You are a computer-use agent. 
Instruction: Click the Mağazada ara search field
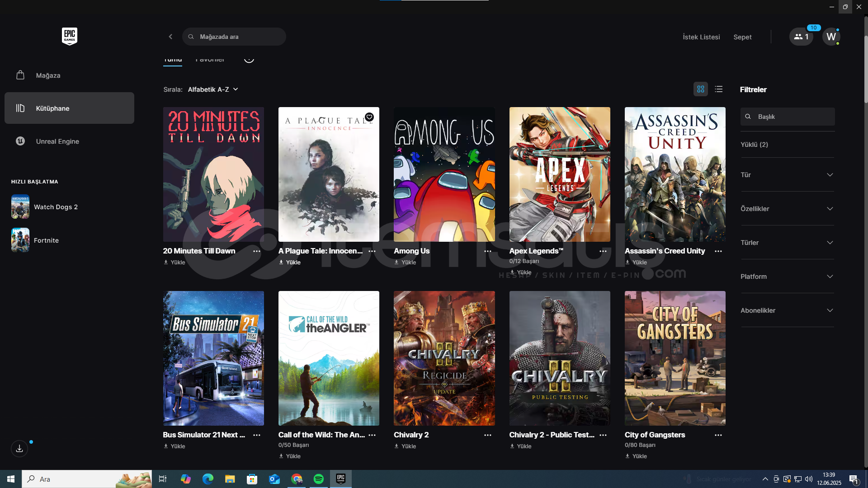[234, 37]
